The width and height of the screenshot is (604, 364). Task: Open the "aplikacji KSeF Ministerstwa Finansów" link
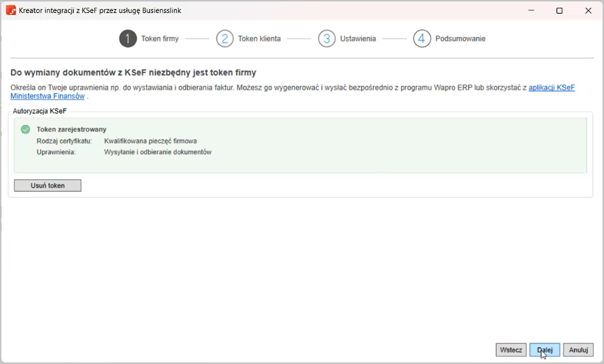coord(551,88)
